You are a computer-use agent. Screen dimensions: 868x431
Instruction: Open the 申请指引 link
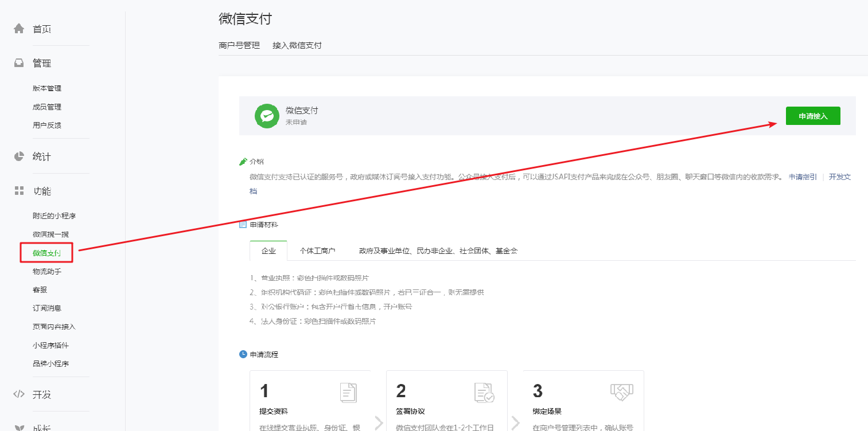coord(803,177)
